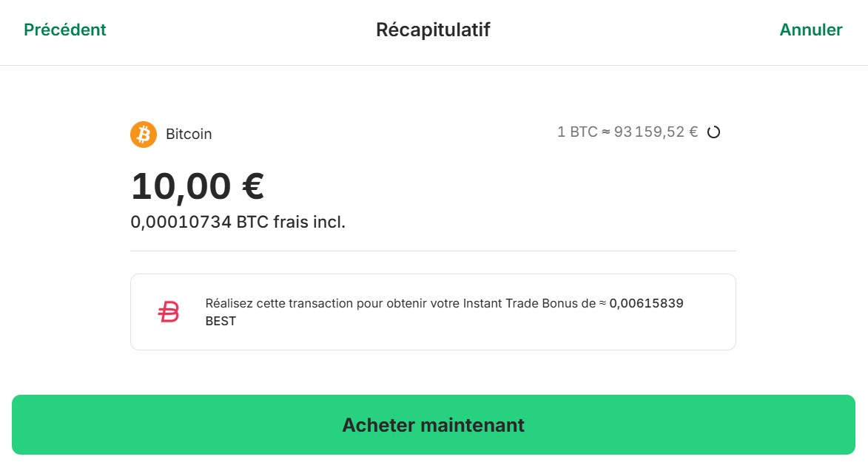Tap the Bitcoin currency badge beside its name
868x465 pixels.
(143, 134)
